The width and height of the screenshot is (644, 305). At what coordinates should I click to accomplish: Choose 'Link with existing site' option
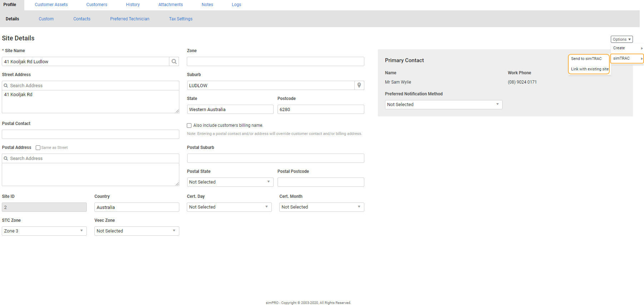(590, 69)
